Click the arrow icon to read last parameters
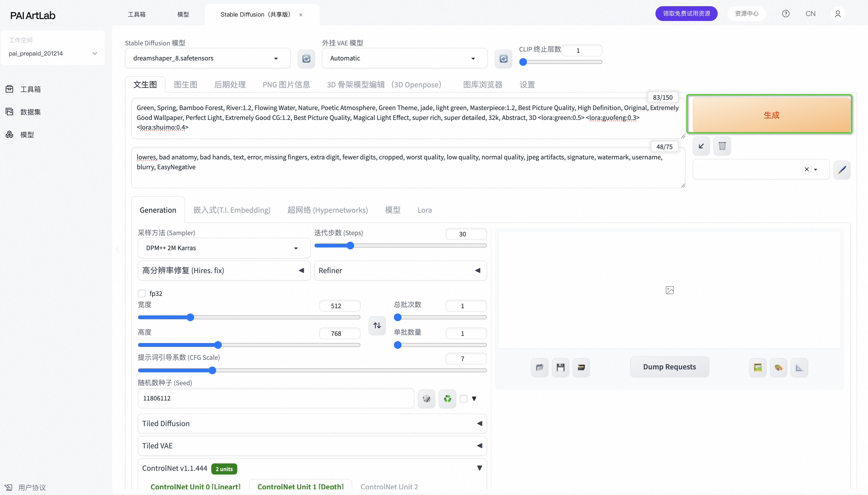 [701, 146]
